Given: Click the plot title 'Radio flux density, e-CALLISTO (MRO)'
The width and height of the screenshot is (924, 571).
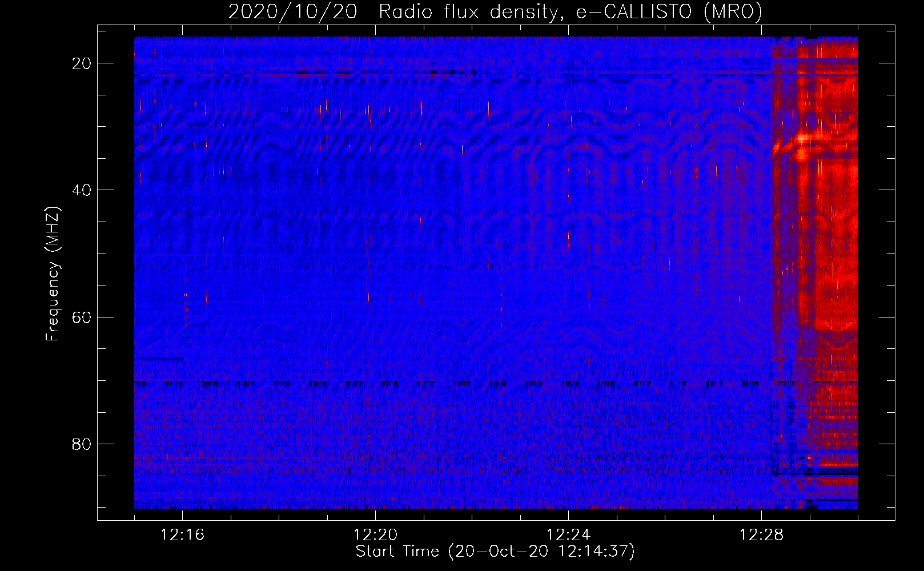Looking at the screenshot, I should 570,11.
